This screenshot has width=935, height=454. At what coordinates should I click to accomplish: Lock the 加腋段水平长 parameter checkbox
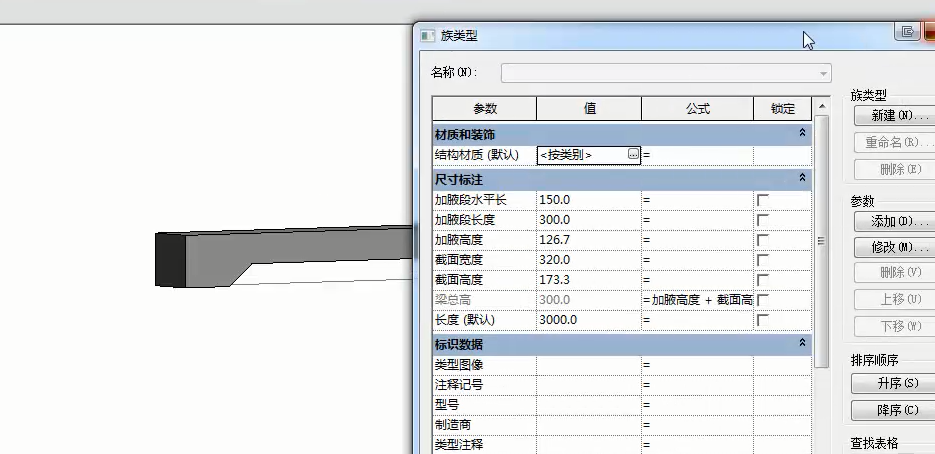click(763, 200)
